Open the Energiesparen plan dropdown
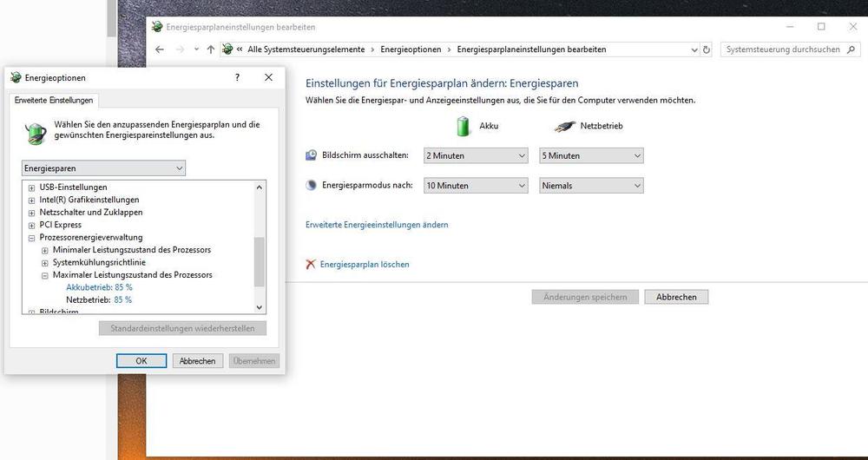 (103, 168)
